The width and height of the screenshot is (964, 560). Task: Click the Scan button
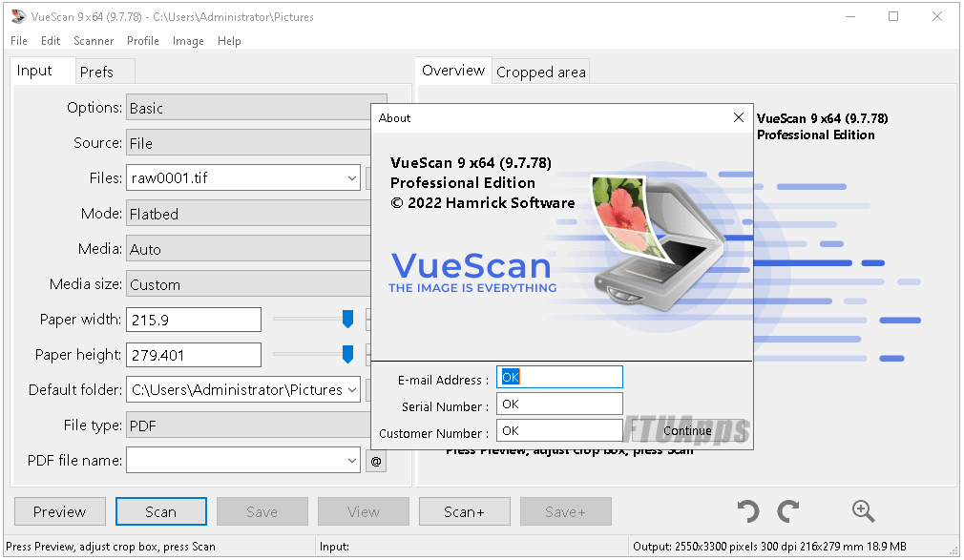click(161, 511)
